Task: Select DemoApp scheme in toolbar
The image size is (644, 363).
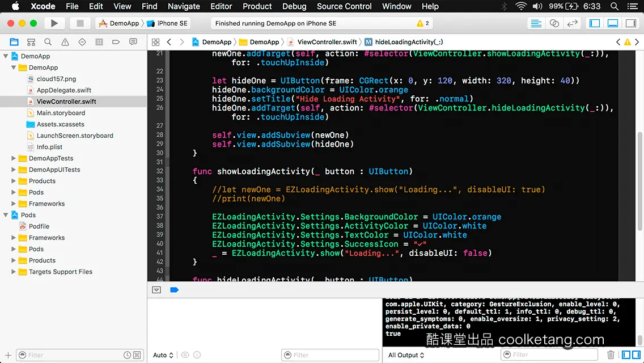Action: pos(119,23)
